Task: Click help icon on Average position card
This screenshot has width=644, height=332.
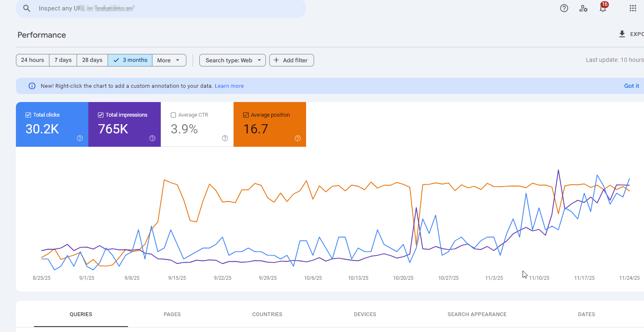Action: [298, 138]
